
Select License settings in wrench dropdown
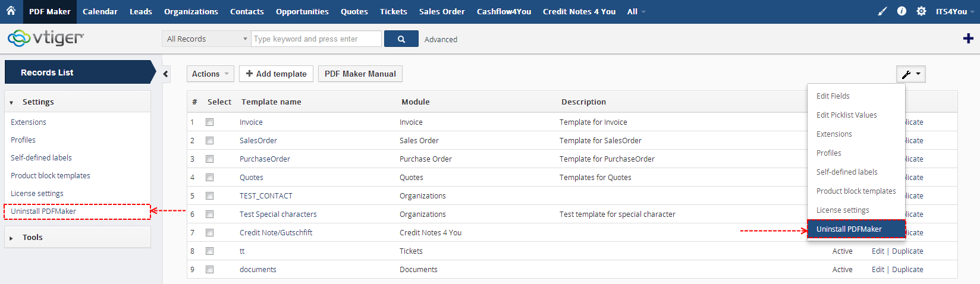pos(856,210)
